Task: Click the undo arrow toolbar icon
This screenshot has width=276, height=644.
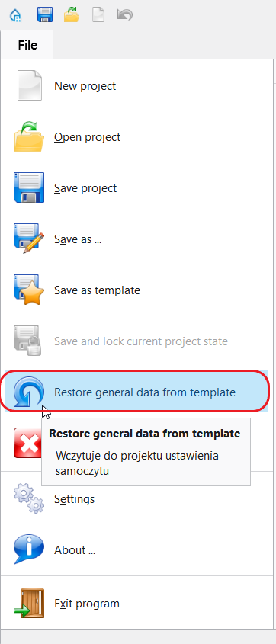Action: [125, 15]
